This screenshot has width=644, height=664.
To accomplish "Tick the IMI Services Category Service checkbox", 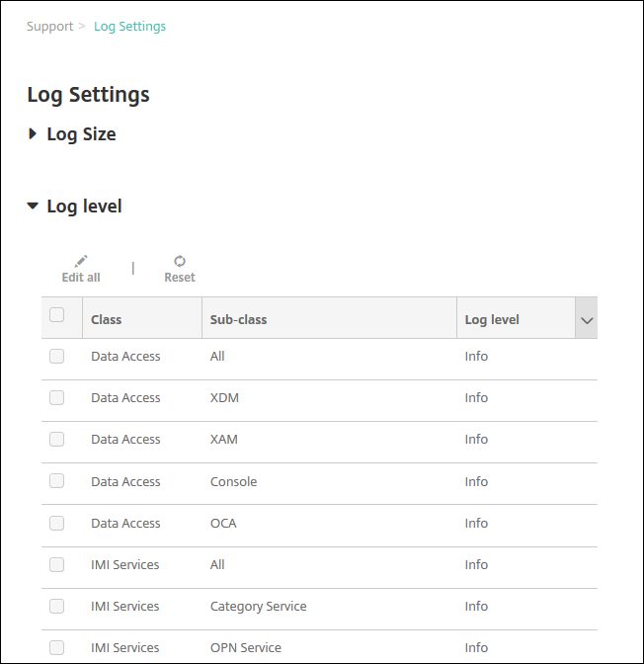I will pyautogui.click(x=57, y=606).
